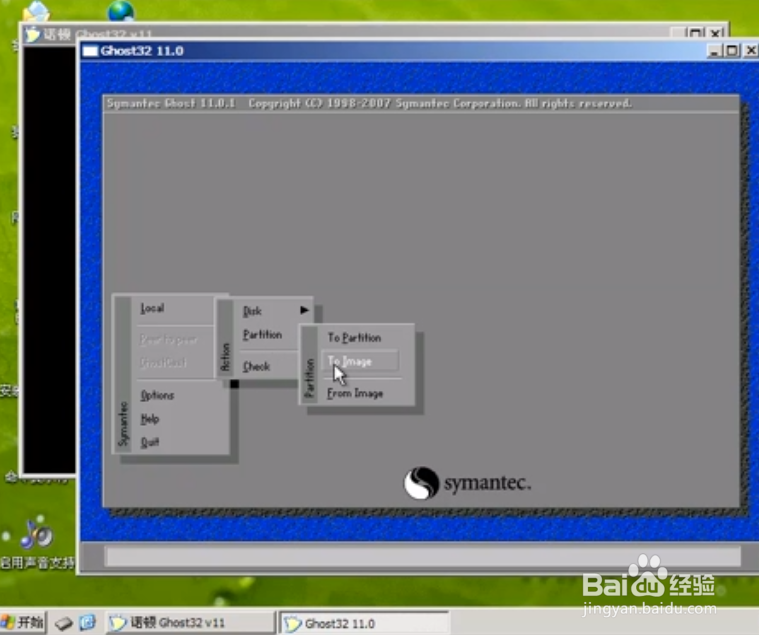The width and height of the screenshot is (759, 635).
Task: Close the background Ghost32 v11 window
Action: [x=715, y=33]
